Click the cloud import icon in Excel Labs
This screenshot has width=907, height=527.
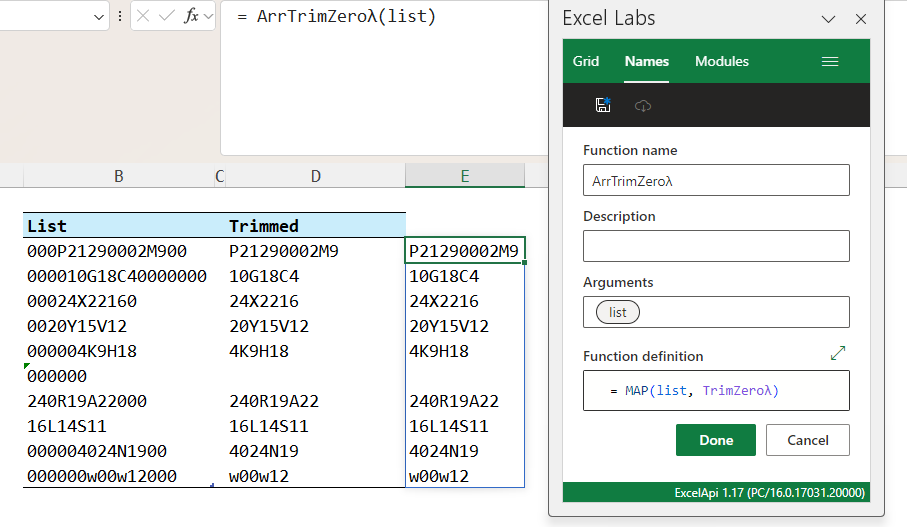[x=643, y=106]
